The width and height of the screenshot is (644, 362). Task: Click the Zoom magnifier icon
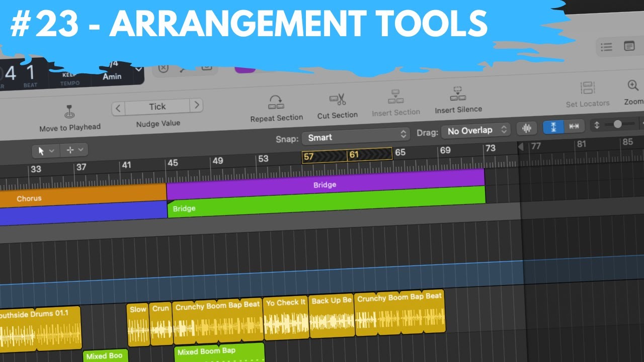tap(633, 85)
